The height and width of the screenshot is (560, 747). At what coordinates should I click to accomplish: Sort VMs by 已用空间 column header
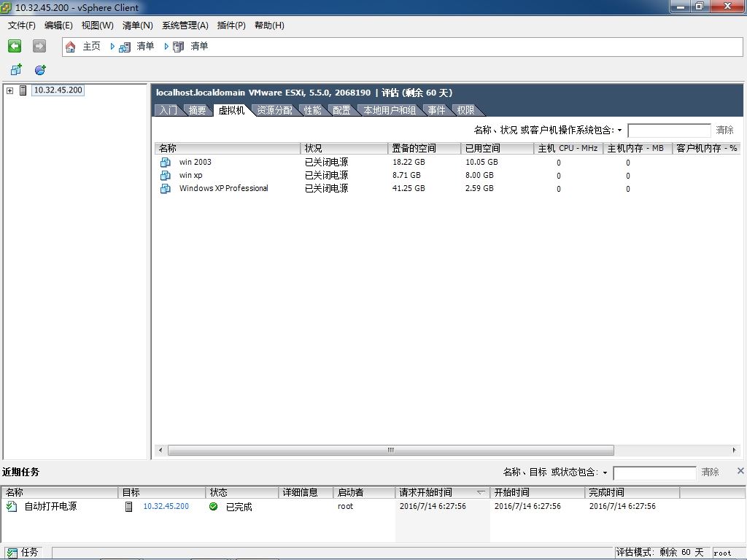(498, 149)
